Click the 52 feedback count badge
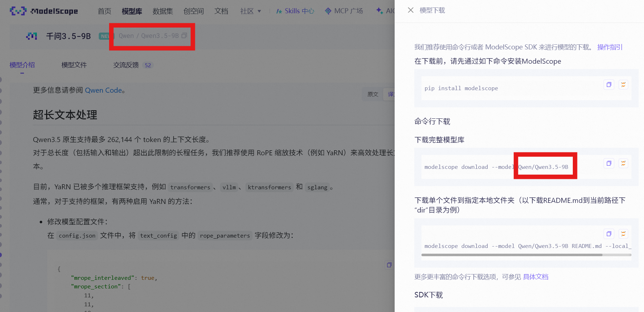 click(148, 65)
